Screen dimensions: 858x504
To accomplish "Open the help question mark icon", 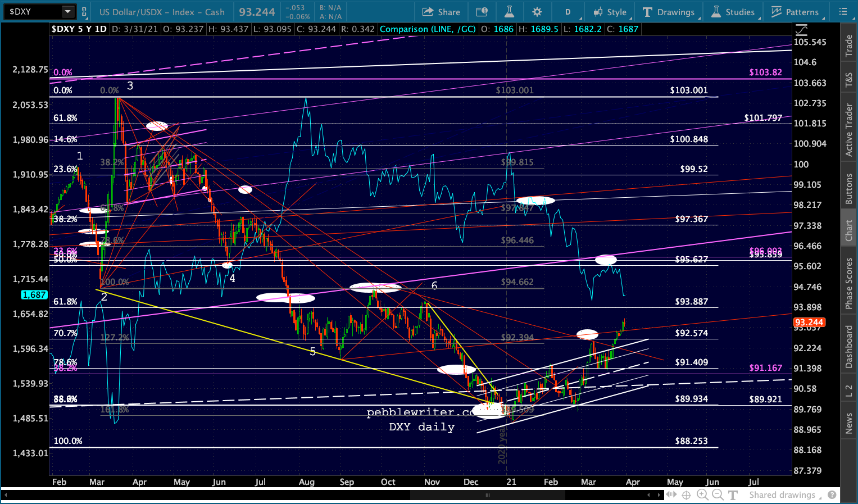I will (x=832, y=495).
